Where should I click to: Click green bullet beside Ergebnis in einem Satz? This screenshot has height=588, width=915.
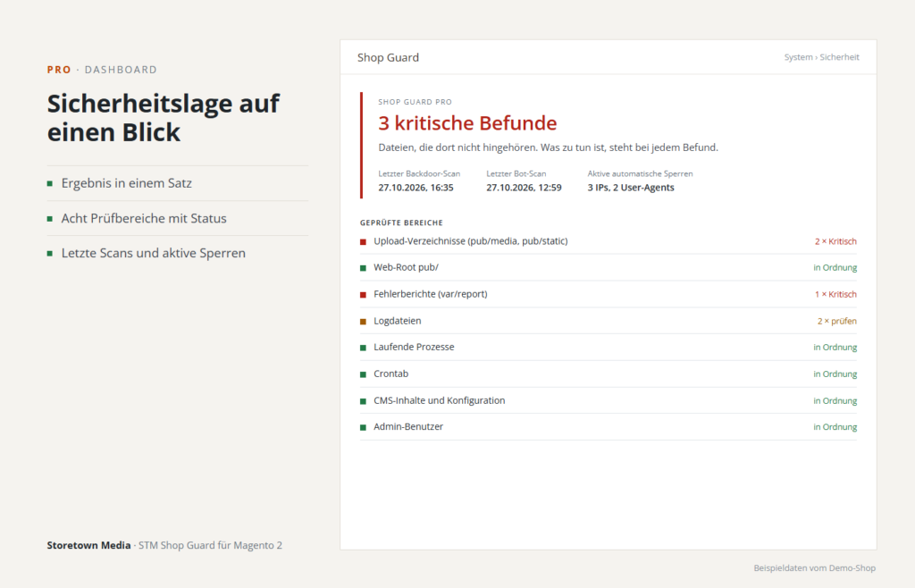coord(50,184)
